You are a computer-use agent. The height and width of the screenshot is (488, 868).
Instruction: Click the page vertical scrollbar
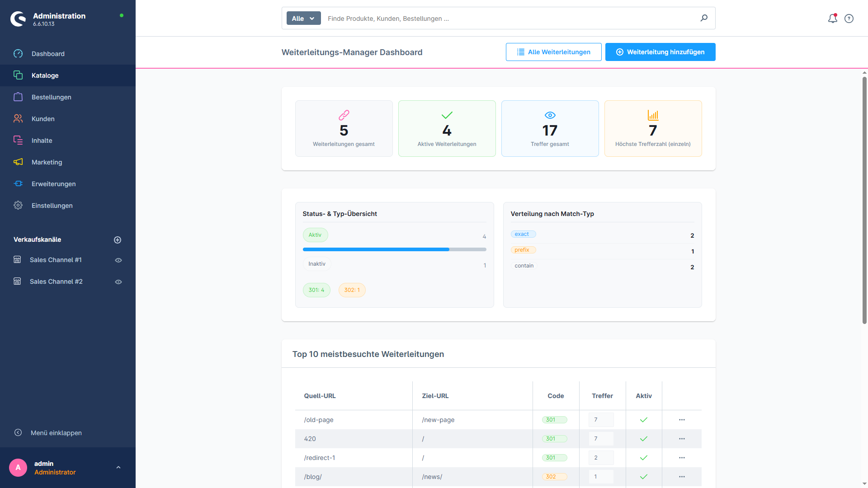point(864,200)
